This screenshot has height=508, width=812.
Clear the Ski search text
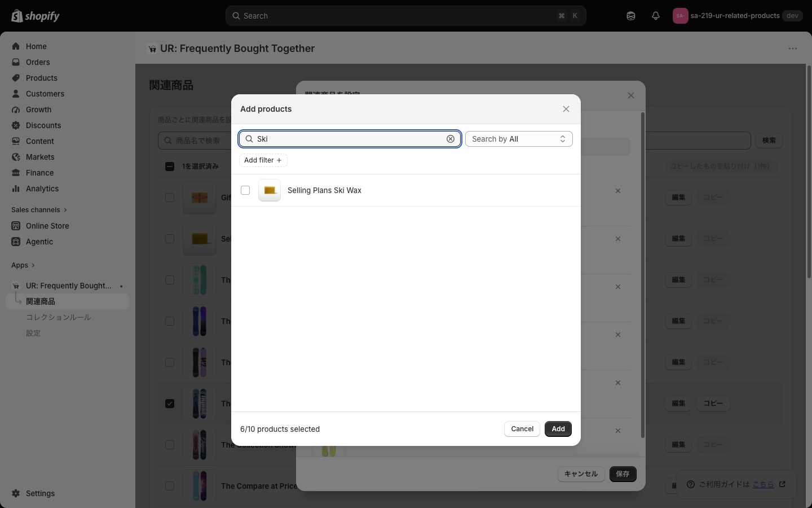(x=451, y=139)
